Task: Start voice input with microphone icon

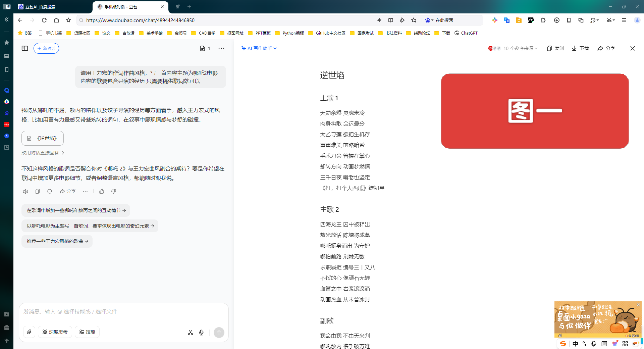Action: 201,333
